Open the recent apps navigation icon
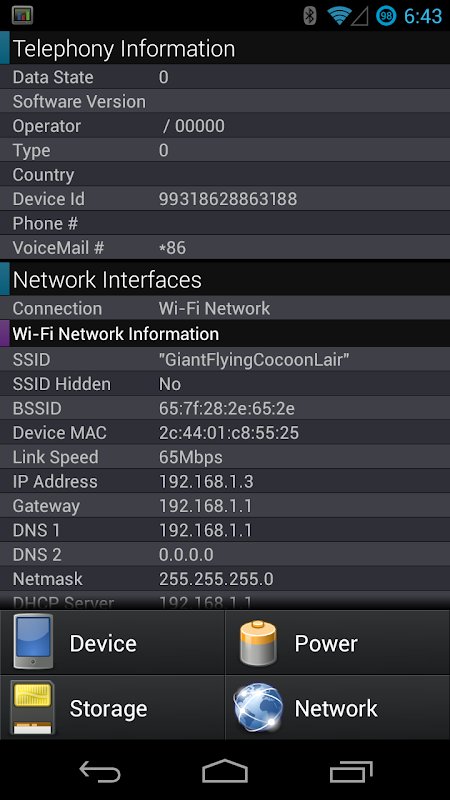 click(351, 771)
